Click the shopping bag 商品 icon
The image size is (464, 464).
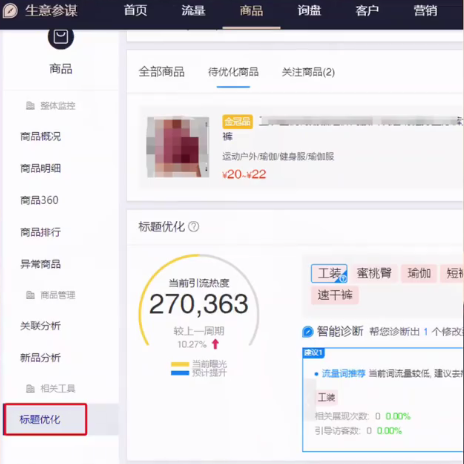61,37
